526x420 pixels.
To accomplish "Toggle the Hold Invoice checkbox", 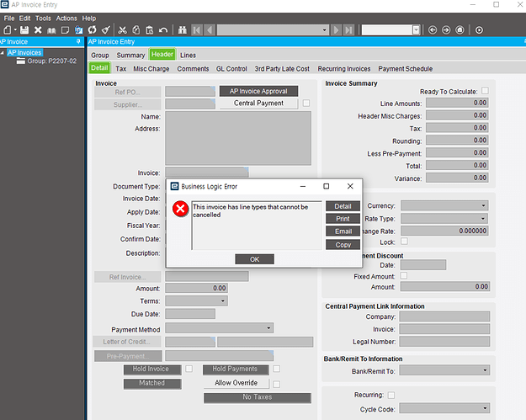I will [189, 369].
